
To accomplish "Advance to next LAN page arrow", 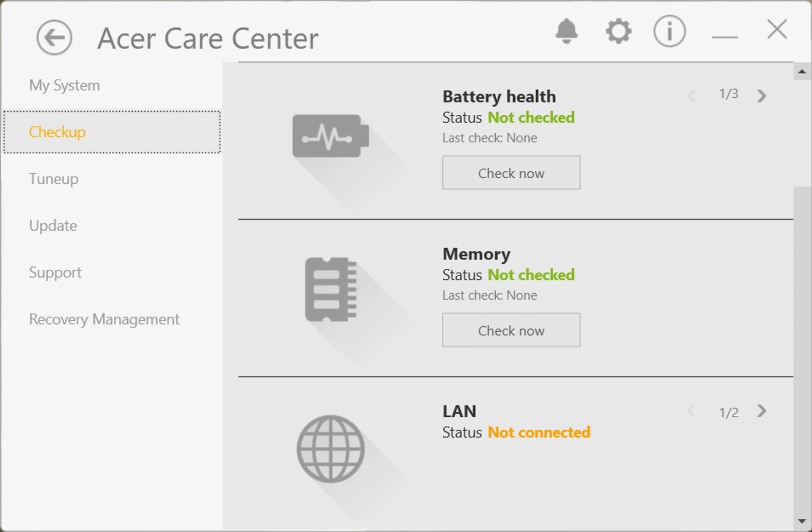I will [762, 411].
